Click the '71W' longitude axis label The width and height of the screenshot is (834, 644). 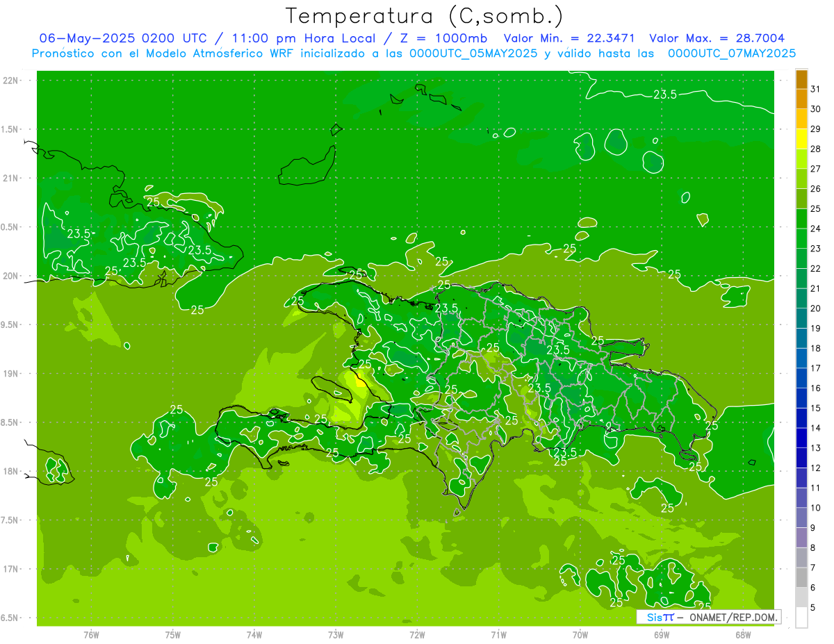click(498, 635)
